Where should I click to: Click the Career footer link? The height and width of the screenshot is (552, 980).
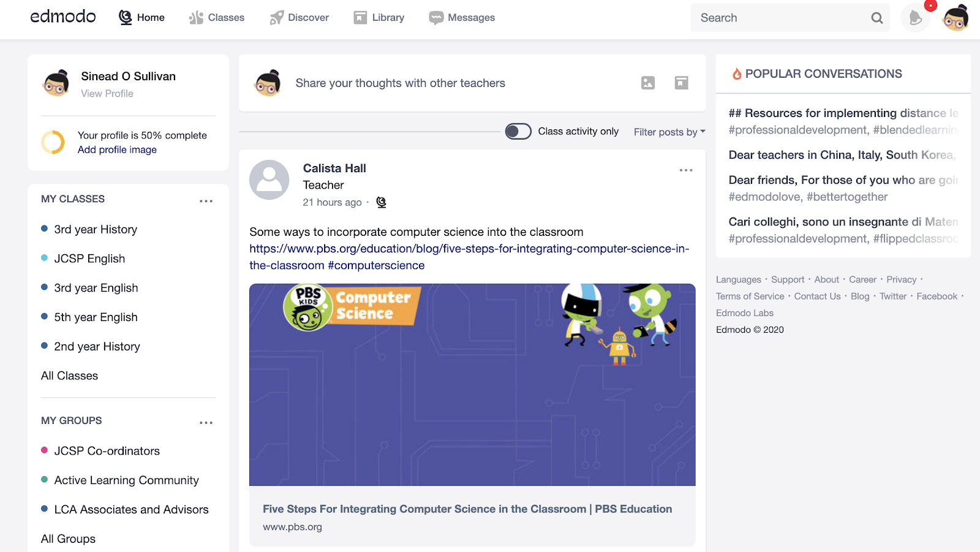pos(862,279)
